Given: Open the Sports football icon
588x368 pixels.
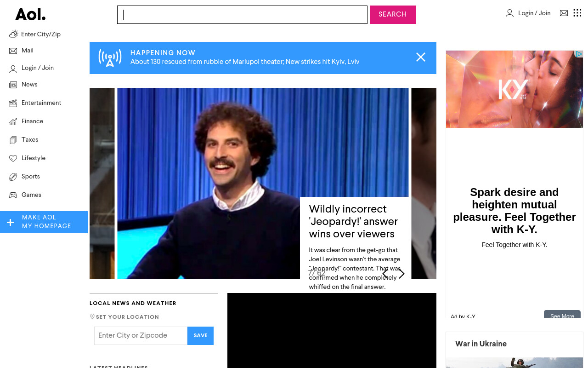Looking at the screenshot, I should (13, 177).
